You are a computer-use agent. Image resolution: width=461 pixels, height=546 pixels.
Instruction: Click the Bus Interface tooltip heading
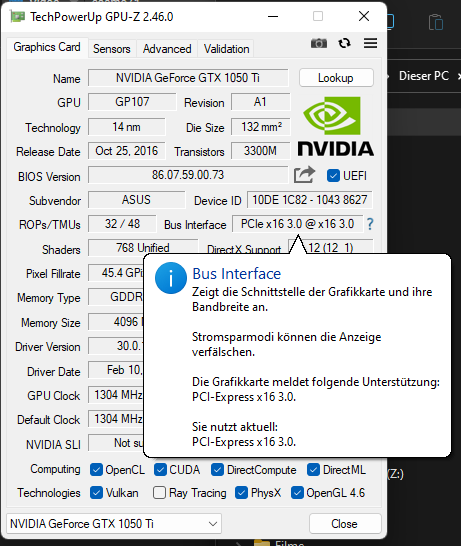(237, 274)
